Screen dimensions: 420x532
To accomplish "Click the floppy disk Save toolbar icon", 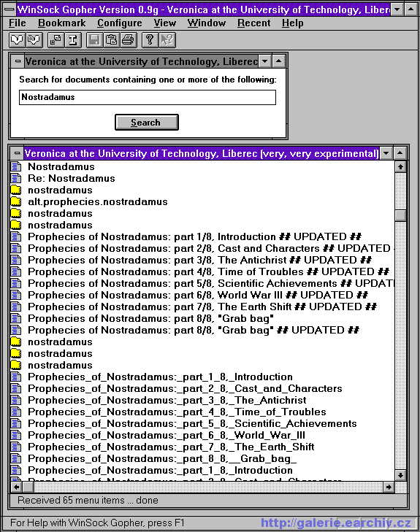I will (94, 40).
